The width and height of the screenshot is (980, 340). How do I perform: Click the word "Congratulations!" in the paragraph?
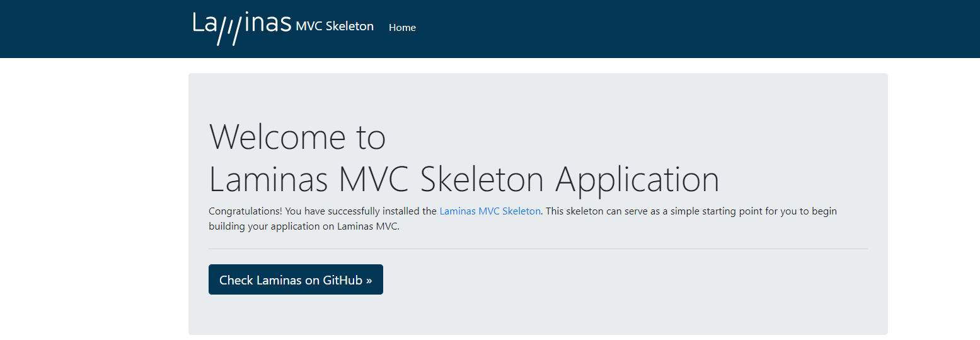click(245, 211)
